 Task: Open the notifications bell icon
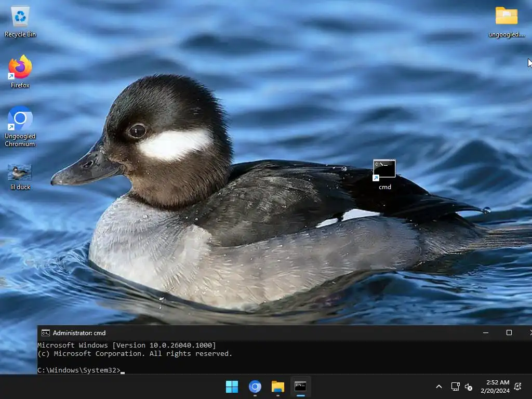pos(518,387)
